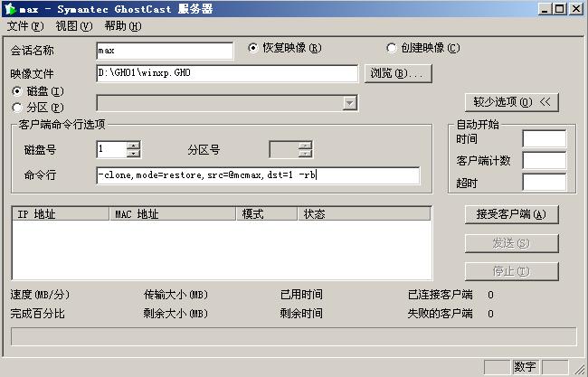Screen dimensions: 588x377
Task: Minimize the GhostCast window
Action: click(x=544, y=9)
